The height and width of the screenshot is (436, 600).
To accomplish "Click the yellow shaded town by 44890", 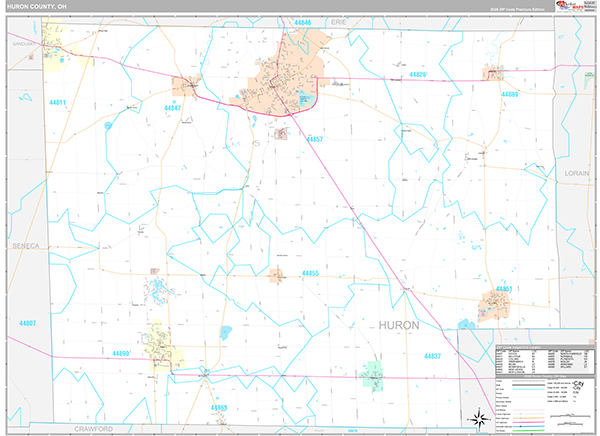I will point(162,347).
